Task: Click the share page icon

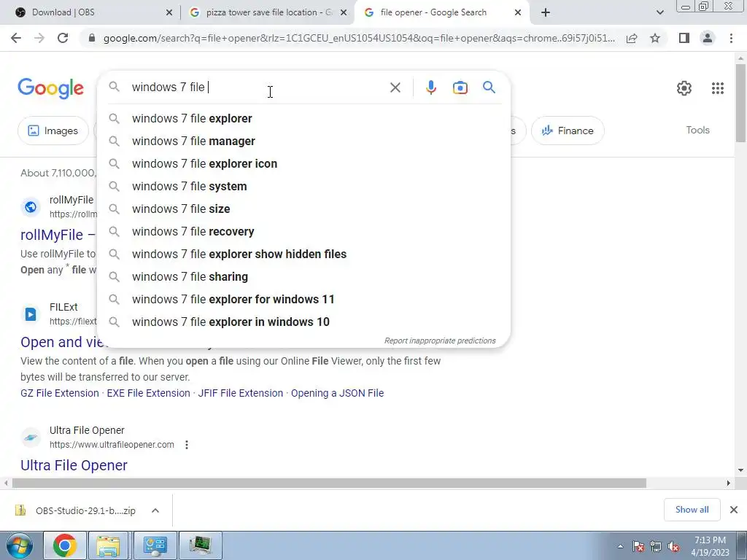Action: (x=632, y=38)
